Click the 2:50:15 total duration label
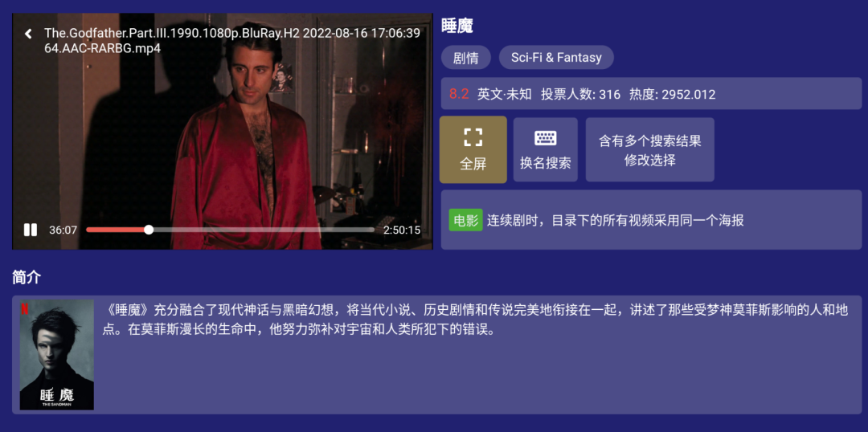The height and width of the screenshot is (432, 868). pyautogui.click(x=402, y=230)
